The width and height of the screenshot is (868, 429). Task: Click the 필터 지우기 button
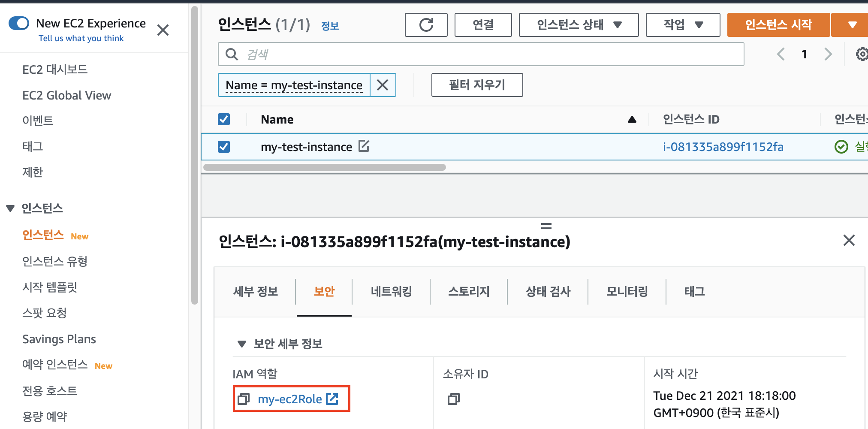point(477,85)
